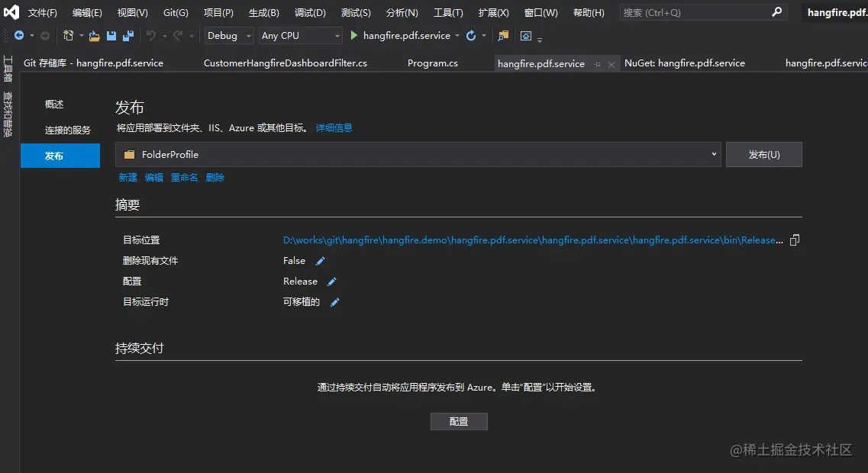Open the 扩展(X) menu
The image size is (868, 473).
tap(493, 12)
